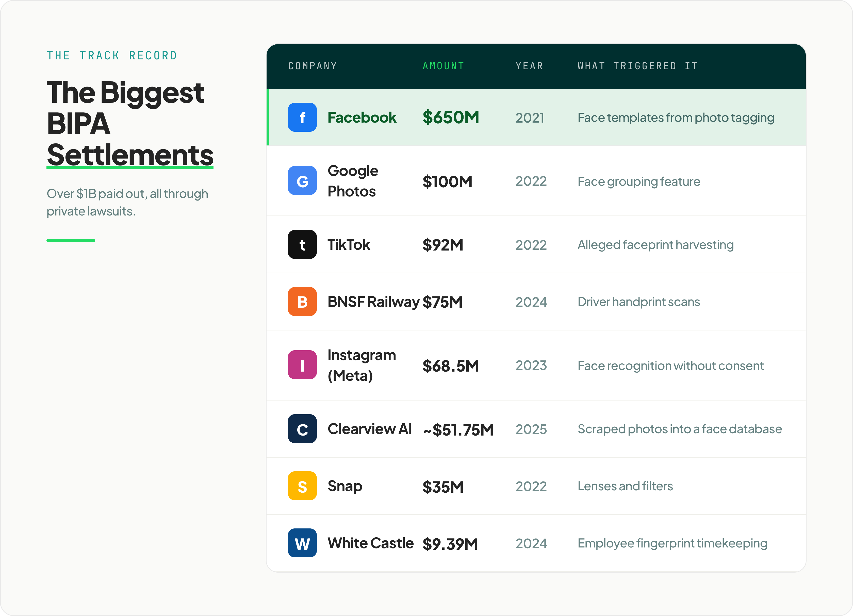
Task: Click the $650M settlement amount
Action: tap(451, 117)
